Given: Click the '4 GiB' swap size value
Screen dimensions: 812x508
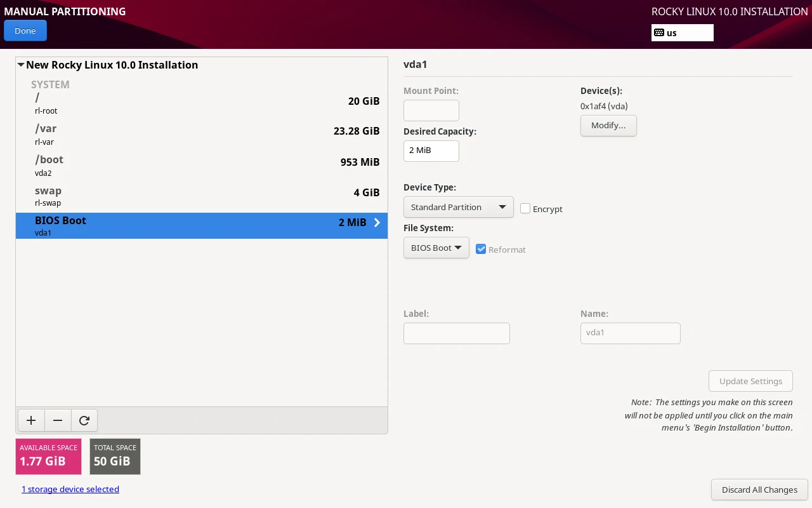Looking at the screenshot, I should point(367,192).
